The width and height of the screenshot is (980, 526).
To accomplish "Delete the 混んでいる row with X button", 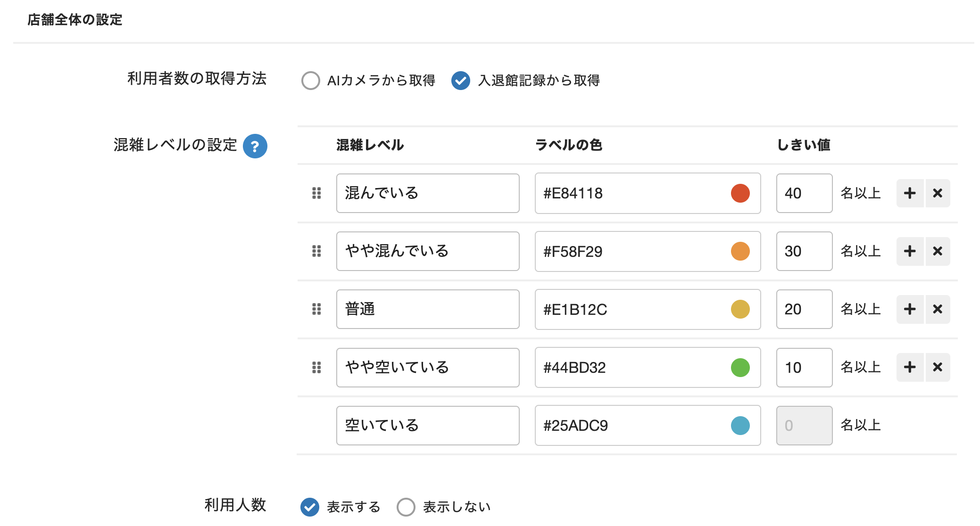I will click(x=938, y=193).
